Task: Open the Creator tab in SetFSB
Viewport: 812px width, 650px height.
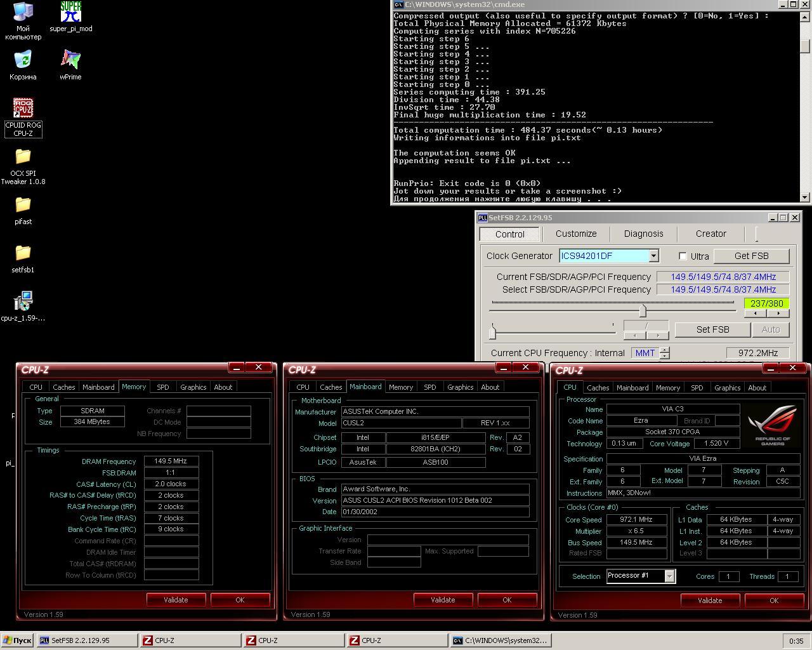Action: click(710, 234)
